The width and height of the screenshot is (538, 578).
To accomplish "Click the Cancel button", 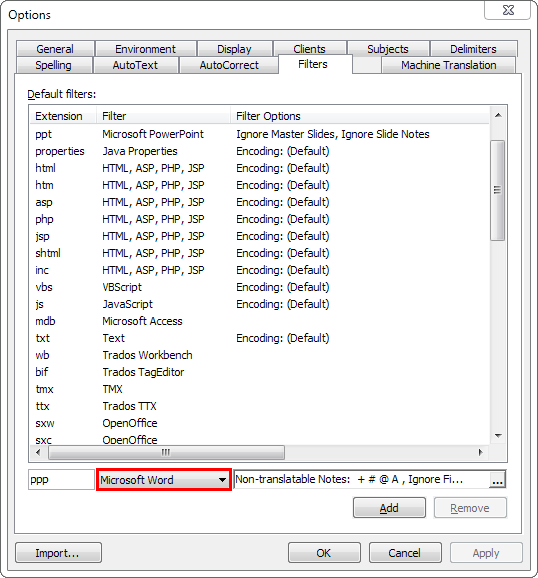I will coord(405,553).
